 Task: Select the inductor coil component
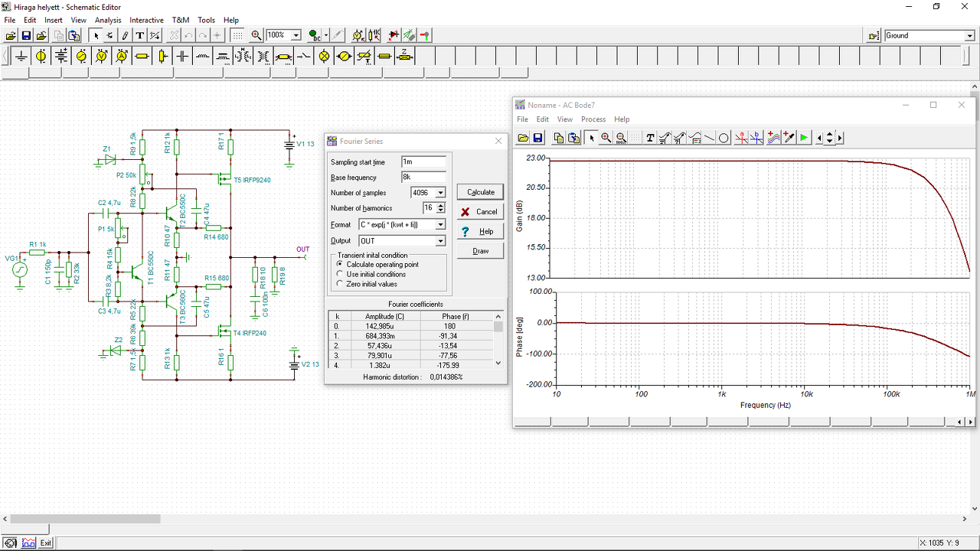point(202,56)
